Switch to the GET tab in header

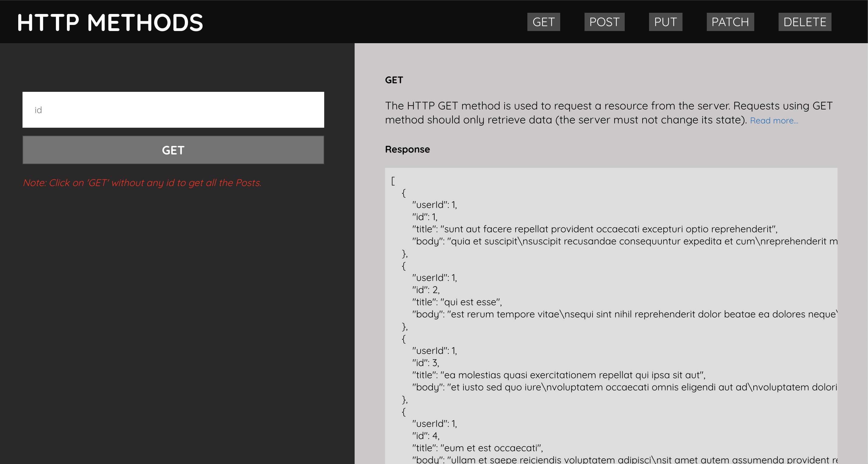(543, 22)
